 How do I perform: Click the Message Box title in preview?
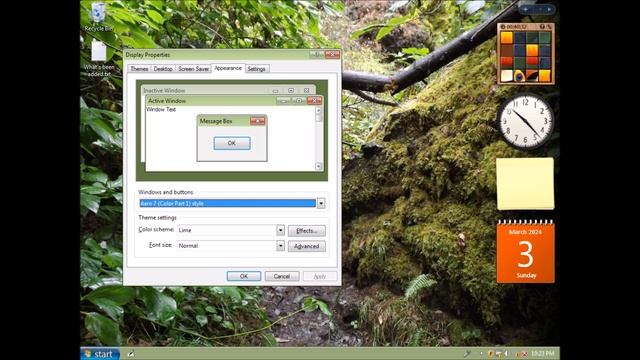216,121
